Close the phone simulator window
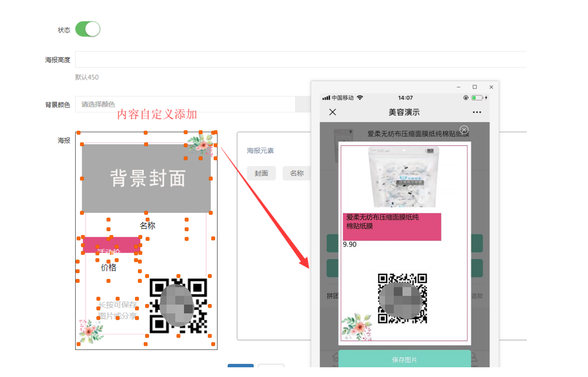Image resolution: width=588 pixels, height=377 pixels. pyautogui.click(x=491, y=87)
